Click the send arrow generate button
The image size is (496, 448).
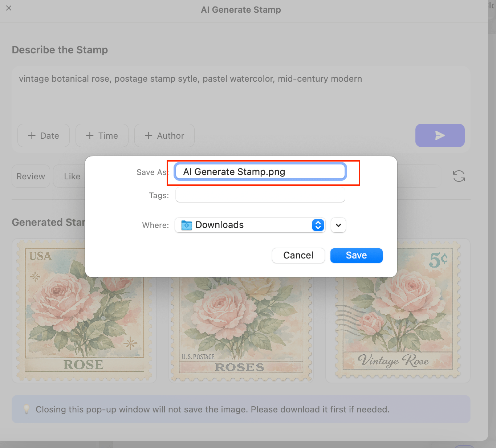click(440, 135)
